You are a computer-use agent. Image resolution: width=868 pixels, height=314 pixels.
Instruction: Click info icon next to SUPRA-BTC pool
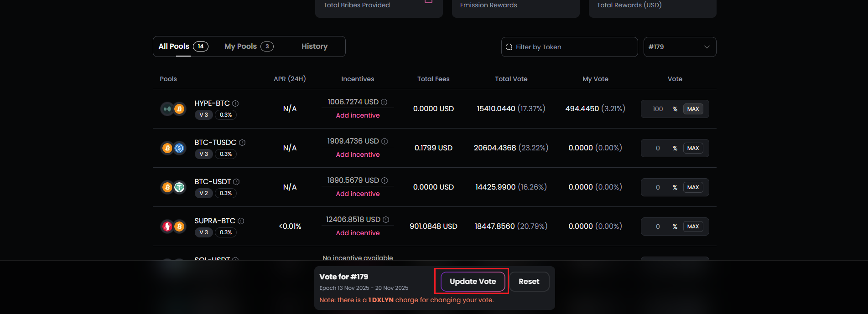coord(241,221)
